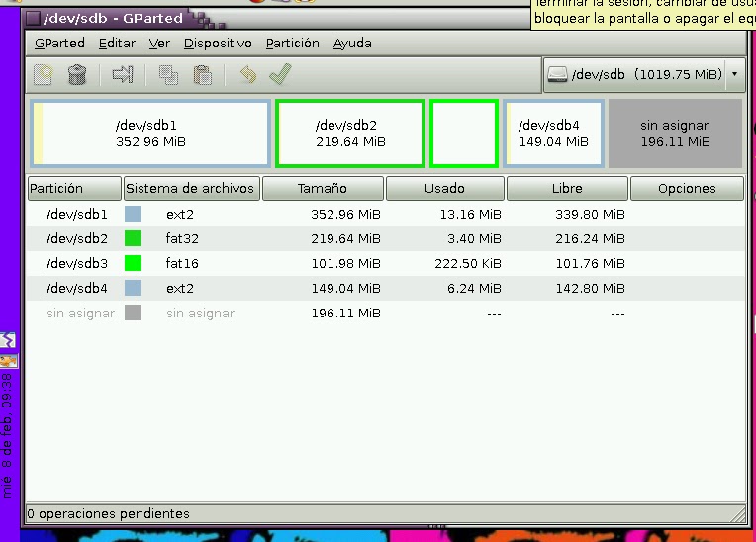Sort by the Partición column header
The width and height of the screenshot is (756, 542).
pos(74,188)
